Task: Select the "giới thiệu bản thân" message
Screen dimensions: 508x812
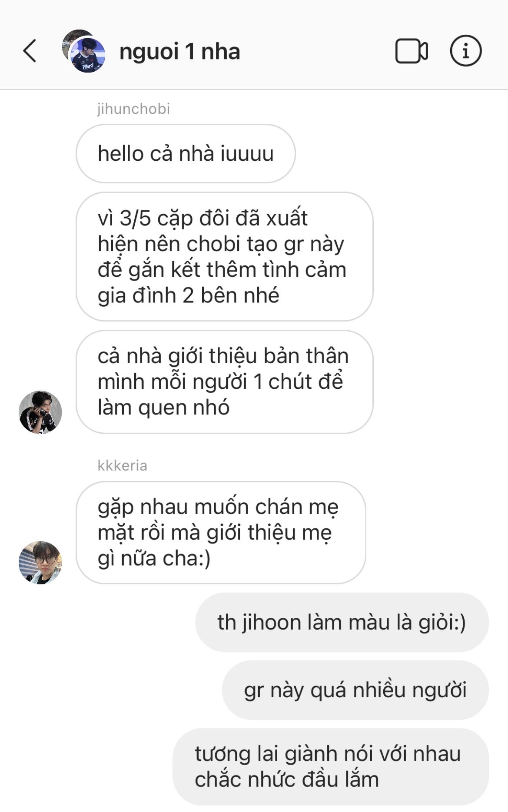Action: pyautogui.click(x=224, y=381)
